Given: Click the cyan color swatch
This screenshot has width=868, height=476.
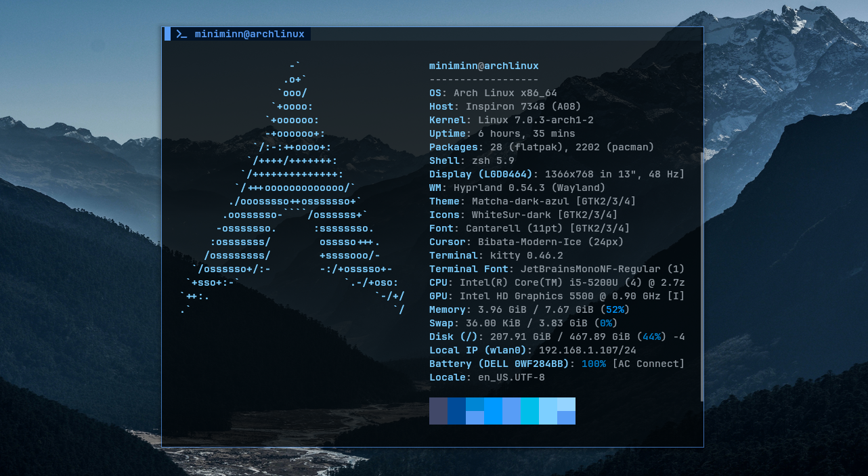Looking at the screenshot, I should click(x=529, y=411).
